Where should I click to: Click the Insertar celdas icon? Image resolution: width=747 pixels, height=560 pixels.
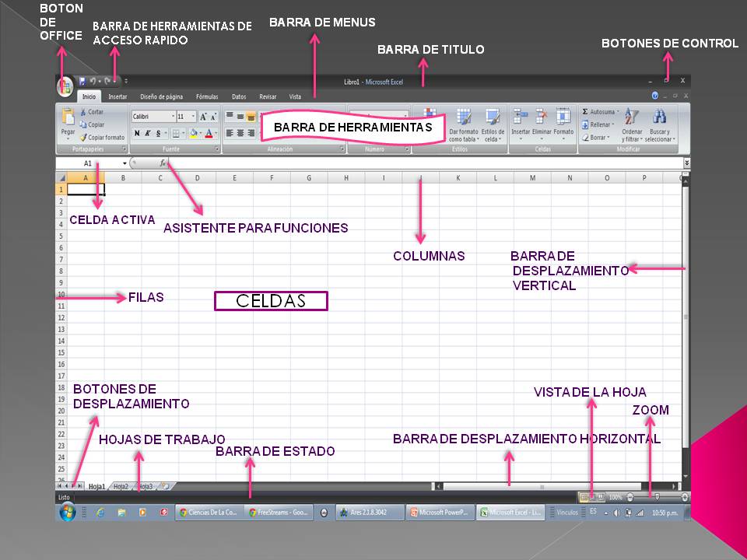519,117
